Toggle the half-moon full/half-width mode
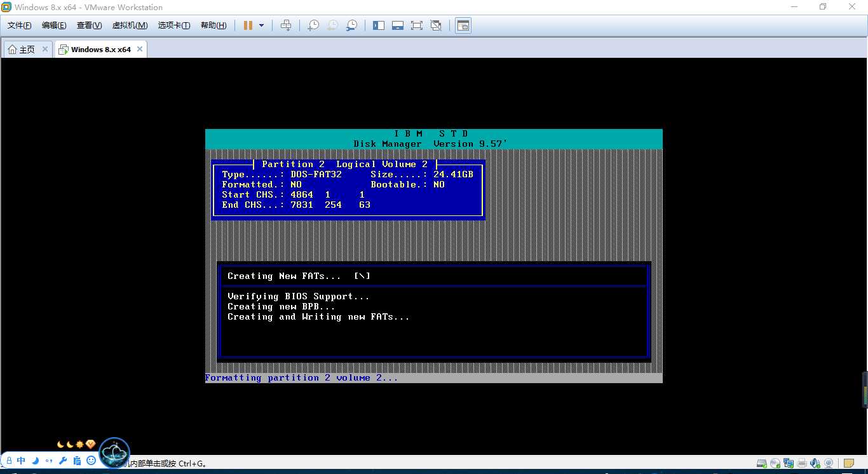This screenshot has height=474, width=868. [36, 461]
